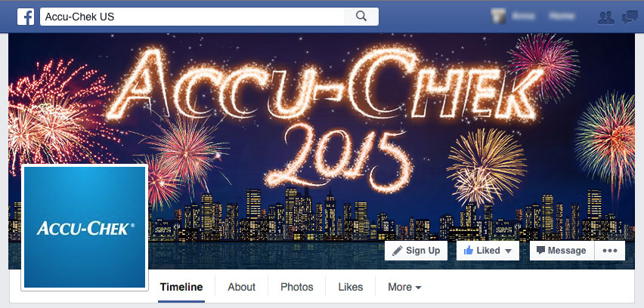
Task: Click the Facebook logo icon
Action: [26, 17]
